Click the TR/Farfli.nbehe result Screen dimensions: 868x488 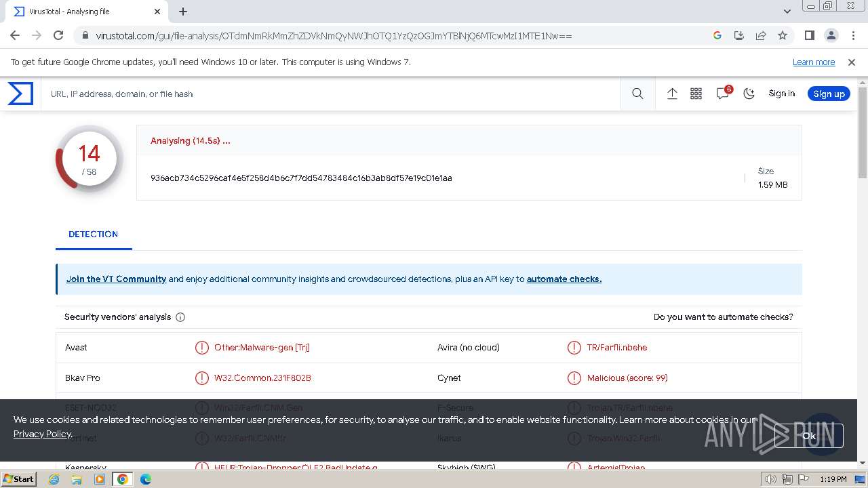click(x=617, y=348)
